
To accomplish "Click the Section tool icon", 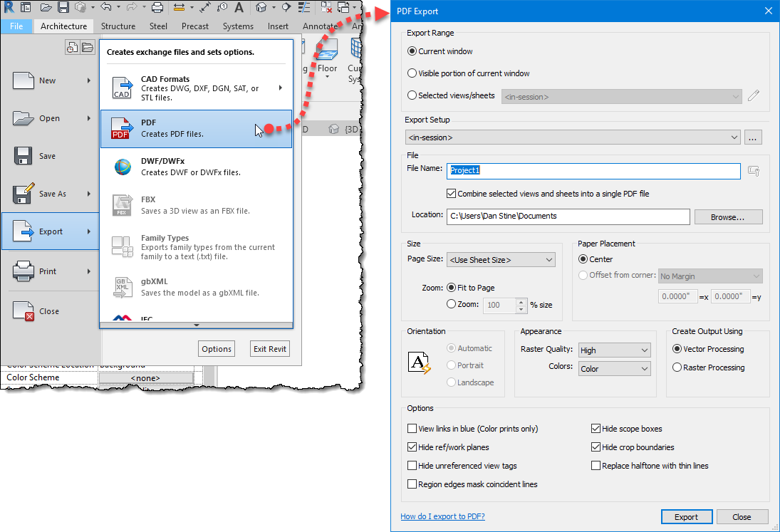I will coord(286,7).
